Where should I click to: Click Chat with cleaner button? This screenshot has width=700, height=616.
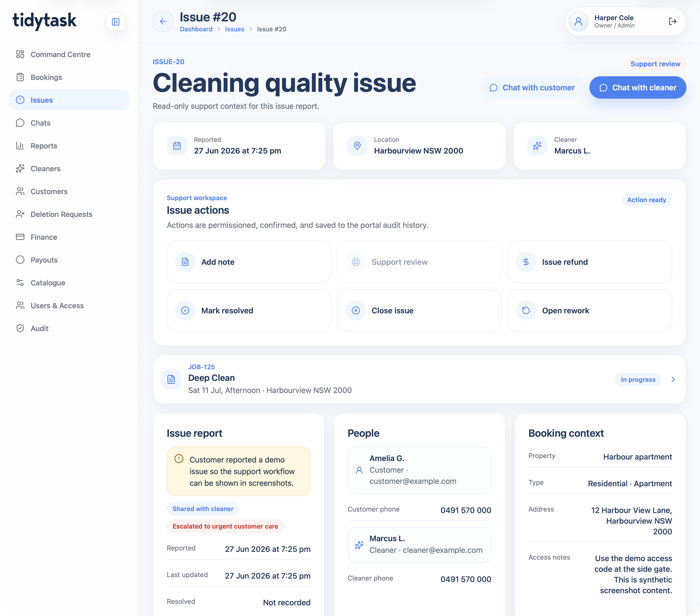[x=638, y=88]
